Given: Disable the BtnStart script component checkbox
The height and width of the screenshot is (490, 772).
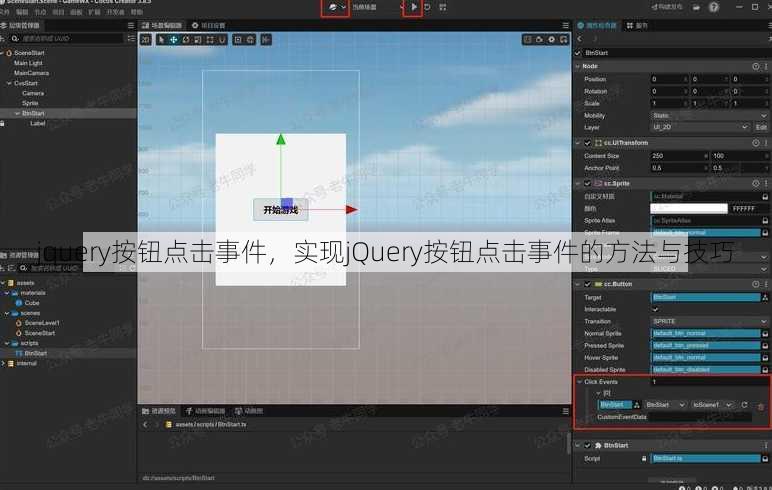Looking at the screenshot, I should [x=587, y=445].
